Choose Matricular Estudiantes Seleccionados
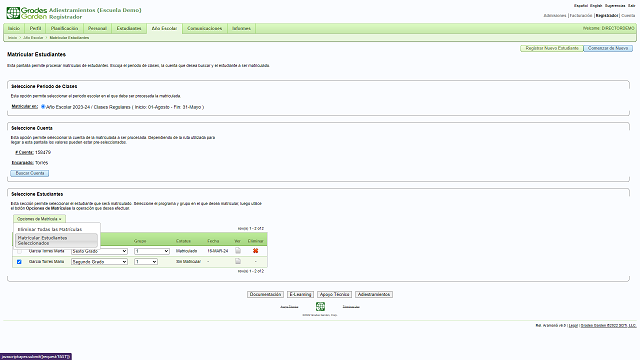 [56, 240]
